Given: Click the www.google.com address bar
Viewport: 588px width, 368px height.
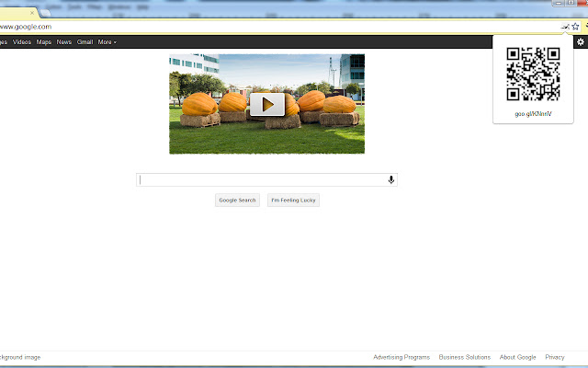Looking at the screenshot, I should pos(277,27).
